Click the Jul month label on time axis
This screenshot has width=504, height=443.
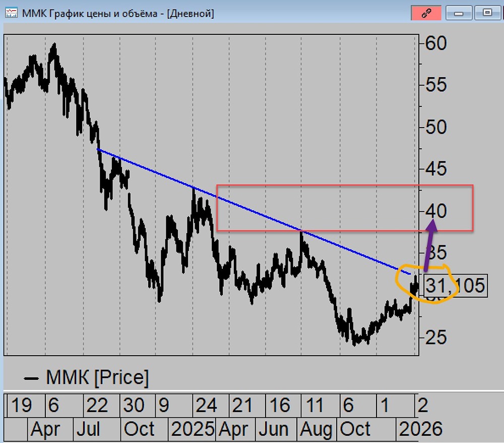pyautogui.click(x=88, y=429)
